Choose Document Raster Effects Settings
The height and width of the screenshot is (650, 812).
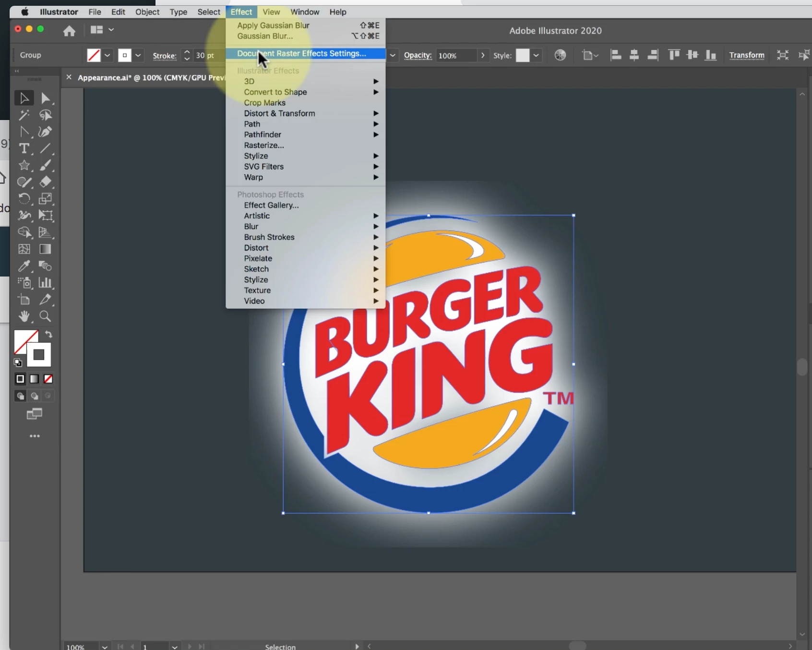click(306, 53)
